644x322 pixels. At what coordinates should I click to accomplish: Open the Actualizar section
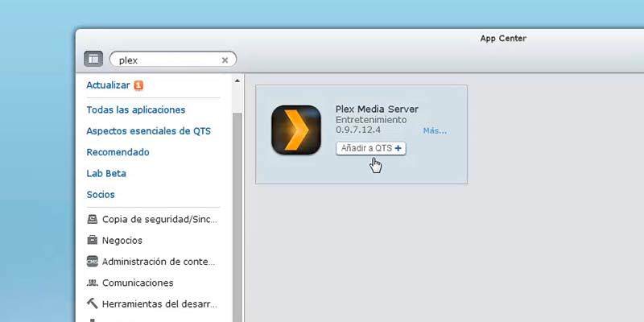pos(108,85)
